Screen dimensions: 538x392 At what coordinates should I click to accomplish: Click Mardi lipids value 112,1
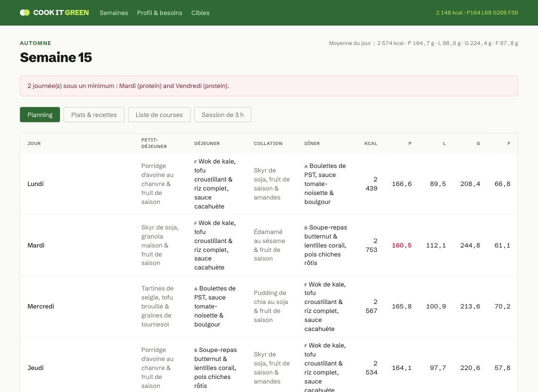(436, 245)
